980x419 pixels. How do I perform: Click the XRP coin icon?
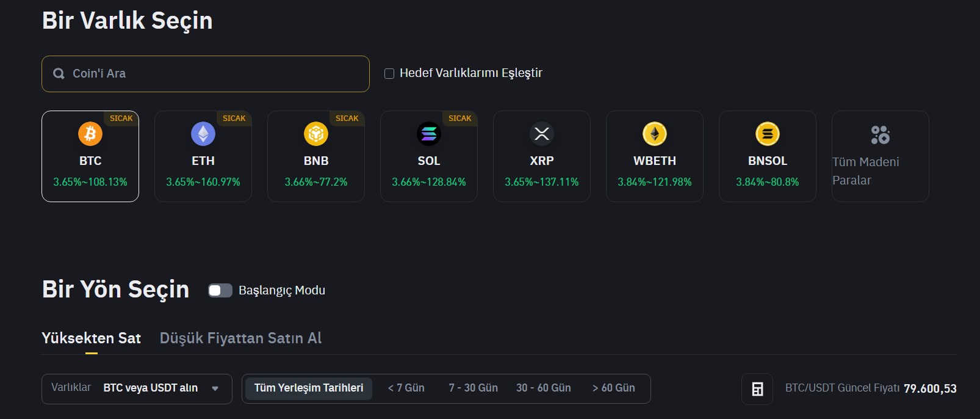[542, 134]
